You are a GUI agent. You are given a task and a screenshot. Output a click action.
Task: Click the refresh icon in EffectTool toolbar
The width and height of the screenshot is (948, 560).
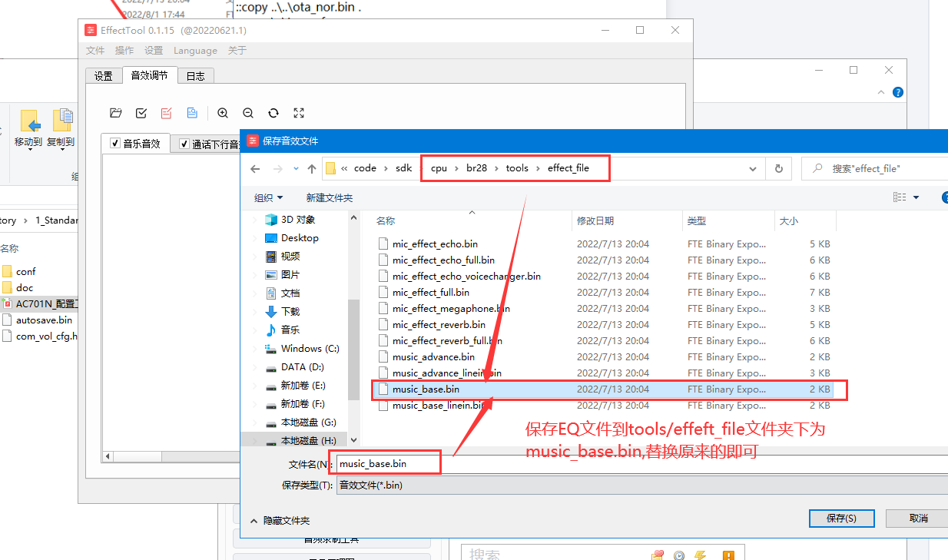click(x=273, y=113)
